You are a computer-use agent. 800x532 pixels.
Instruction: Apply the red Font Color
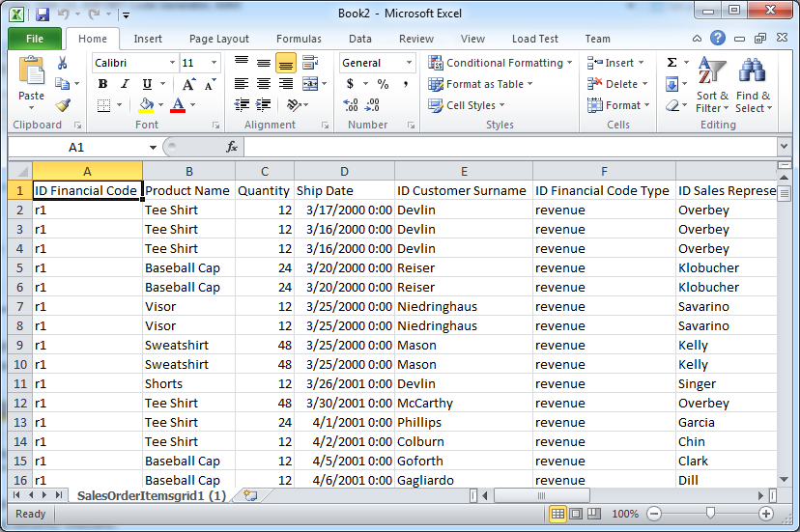coord(178,105)
